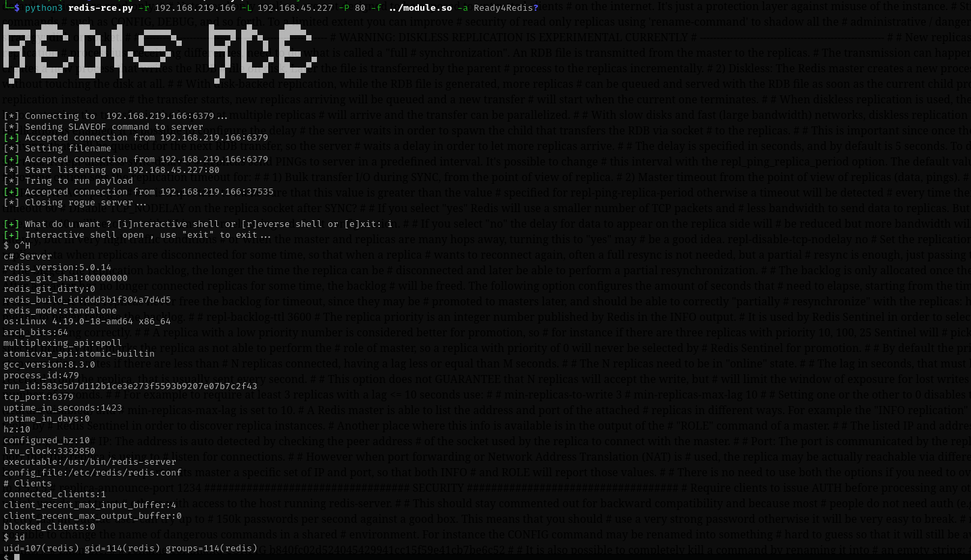
Task: Click the 'What do u want ?' prompt line
Action: pos(198,224)
